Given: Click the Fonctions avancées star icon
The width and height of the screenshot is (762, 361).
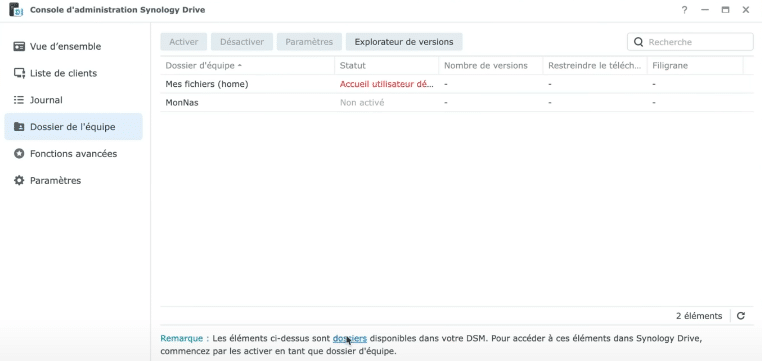Looking at the screenshot, I should click(19, 154).
